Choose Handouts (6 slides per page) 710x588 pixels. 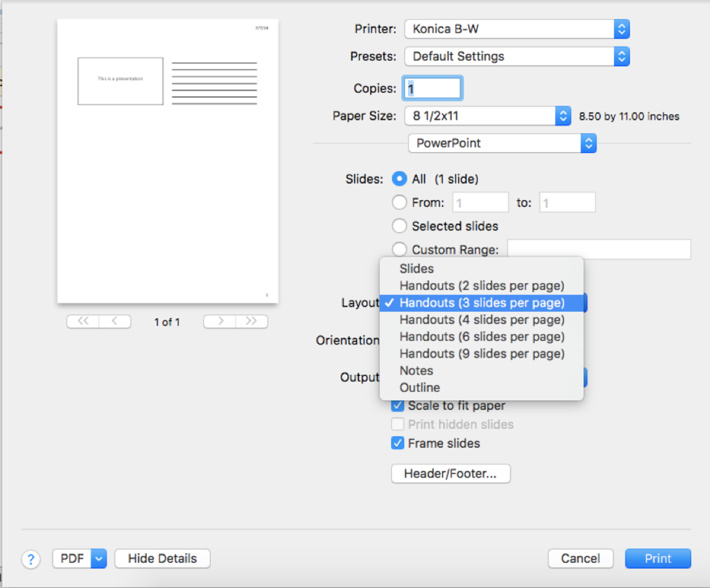tap(482, 336)
